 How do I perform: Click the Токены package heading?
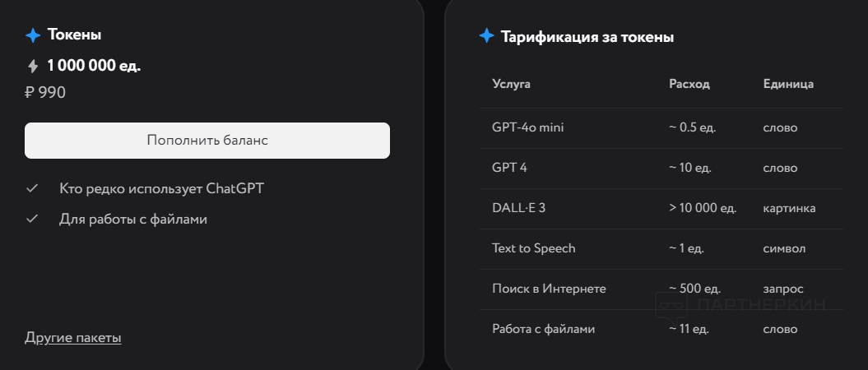click(x=75, y=35)
